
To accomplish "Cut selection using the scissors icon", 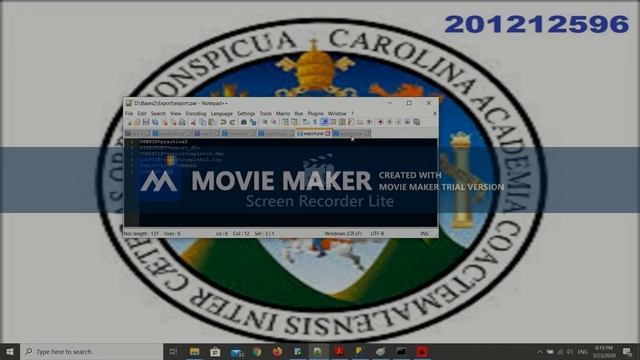I will (x=193, y=122).
